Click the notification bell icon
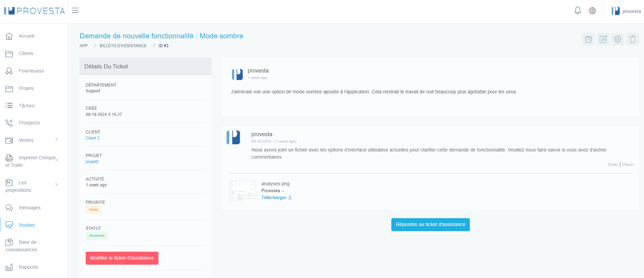Image resolution: width=644 pixels, height=278 pixels. (x=577, y=11)
